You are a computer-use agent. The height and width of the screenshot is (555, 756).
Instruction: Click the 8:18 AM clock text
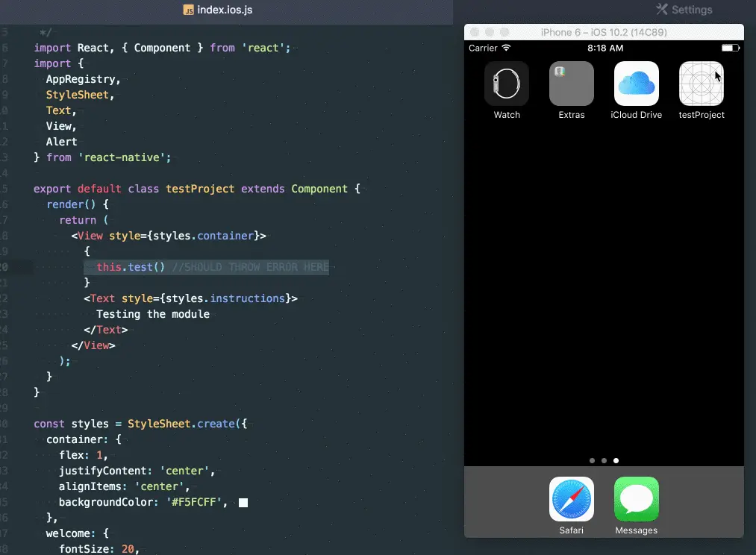pyautogui.click(x=605, y=48)
